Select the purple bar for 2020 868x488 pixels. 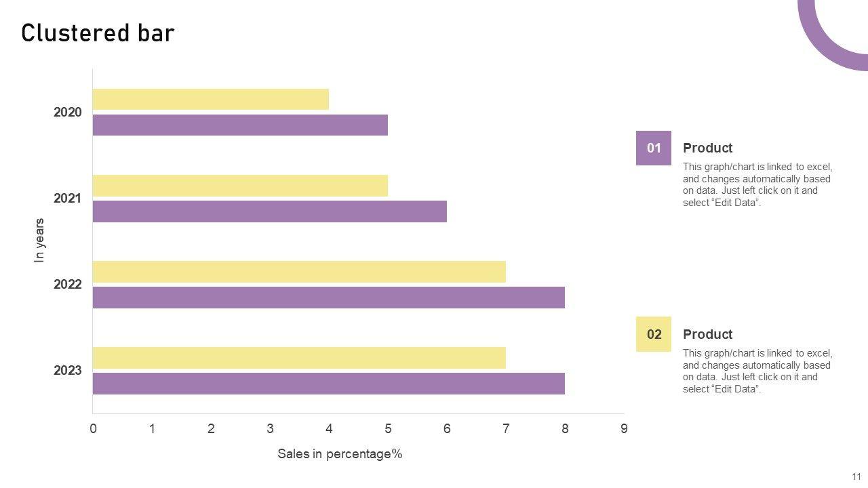tap(240, 125)
